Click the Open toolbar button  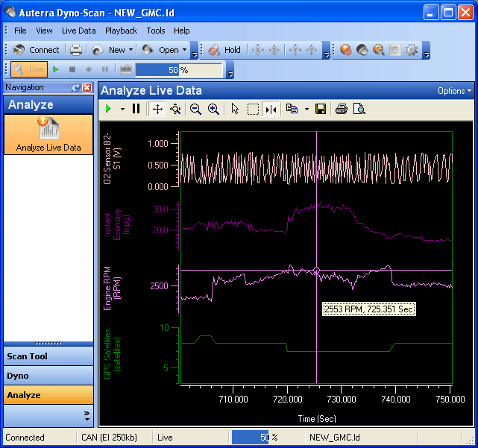pyautogui.click(x=160, y=50)
